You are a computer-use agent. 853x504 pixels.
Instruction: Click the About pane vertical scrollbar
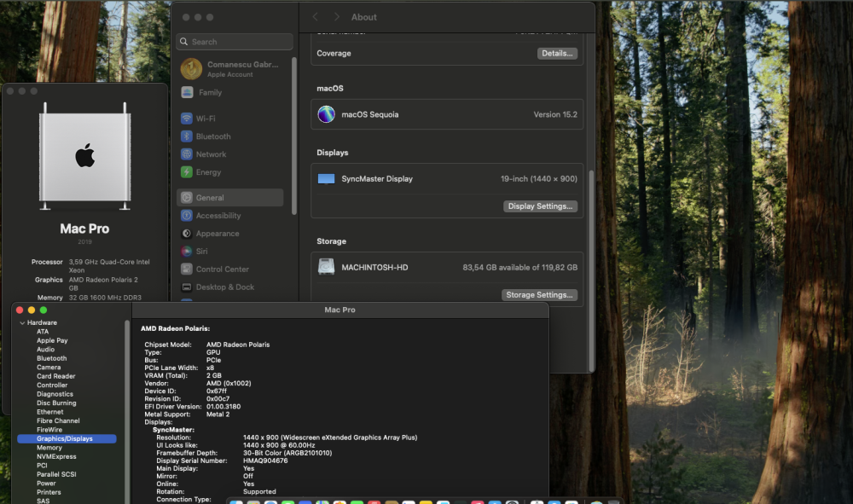coord(591,270)
